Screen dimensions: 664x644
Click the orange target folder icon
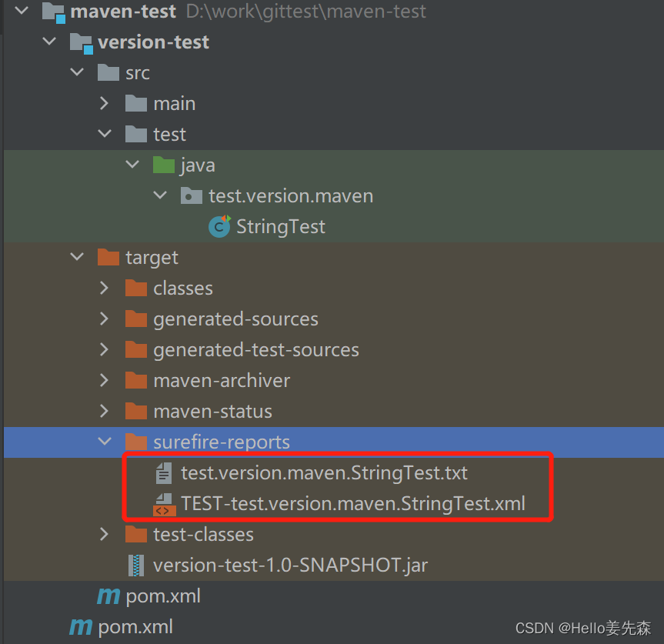point(108,258)
